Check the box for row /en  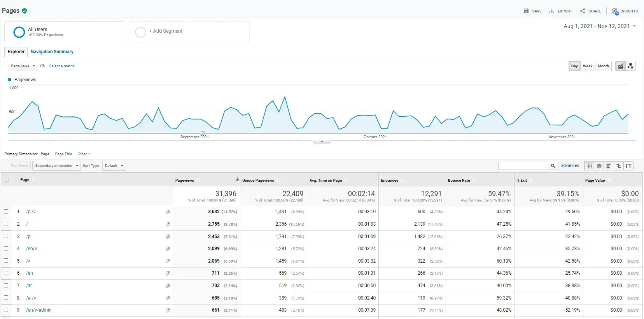click(x=6, y=273)
